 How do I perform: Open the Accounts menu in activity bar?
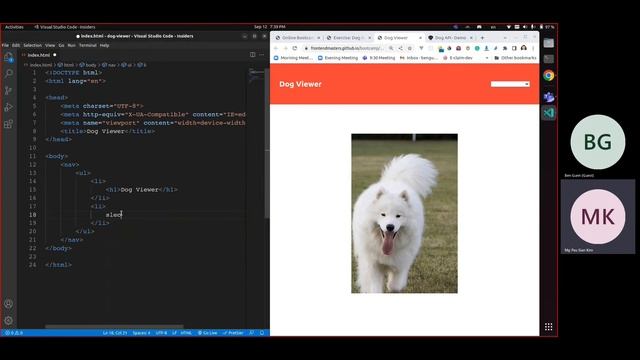point(8,304)
